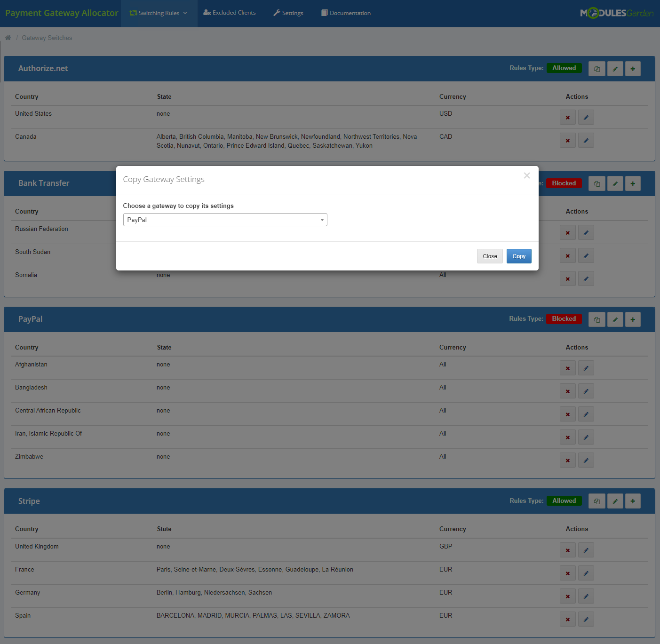Edit the France rule under Stripe

586,573
